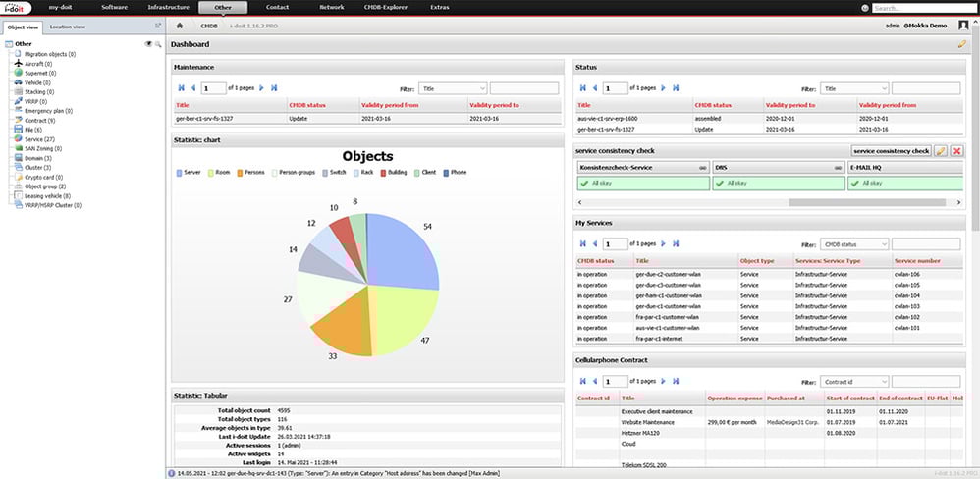Screen dimensions: 980x479
Task: Click the service consistency check button
Action: [x=892, y=151]
